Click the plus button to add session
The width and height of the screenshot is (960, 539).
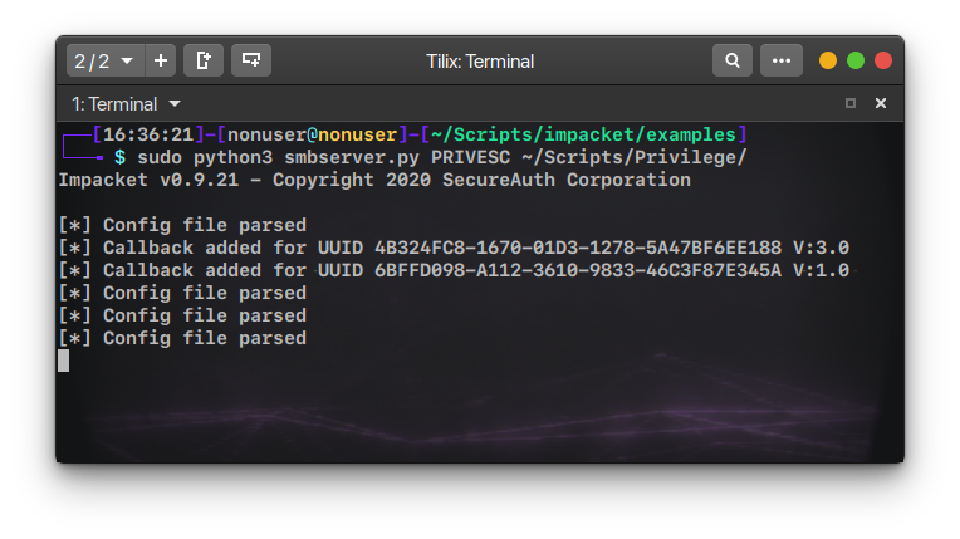point(160,61)
